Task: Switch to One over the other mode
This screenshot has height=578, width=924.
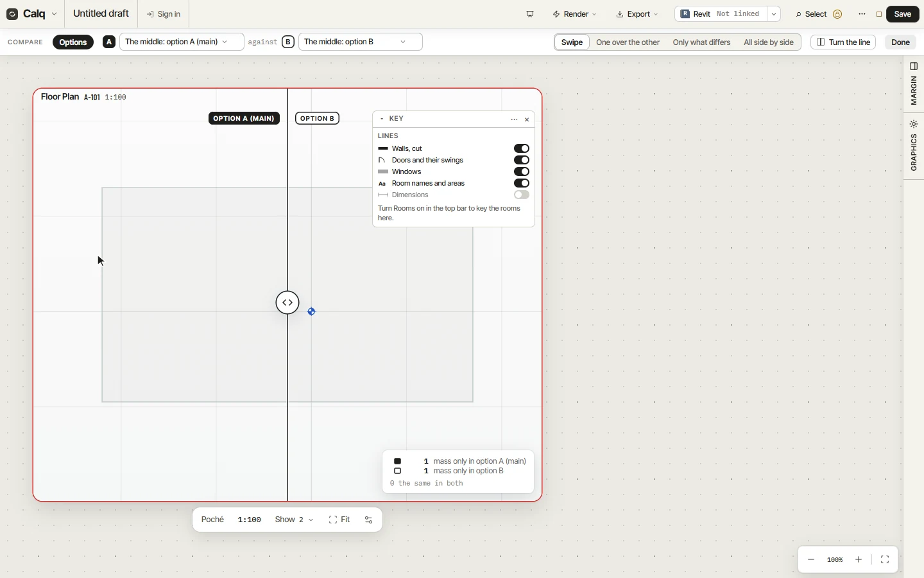Action: click(x=628, y=42)
